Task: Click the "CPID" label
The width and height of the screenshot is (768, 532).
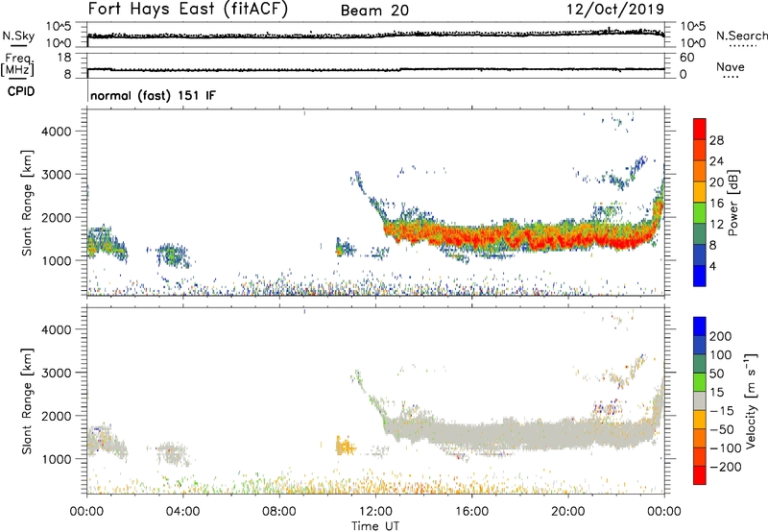Action: tap(21, 91)
